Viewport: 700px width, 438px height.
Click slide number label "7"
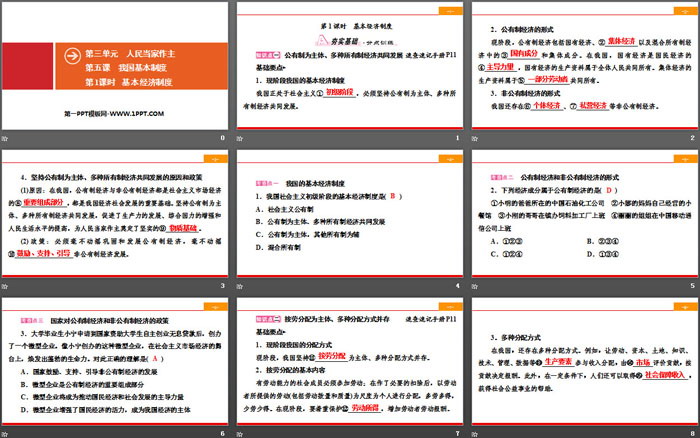pyautogui.click(x=458, y=434)
